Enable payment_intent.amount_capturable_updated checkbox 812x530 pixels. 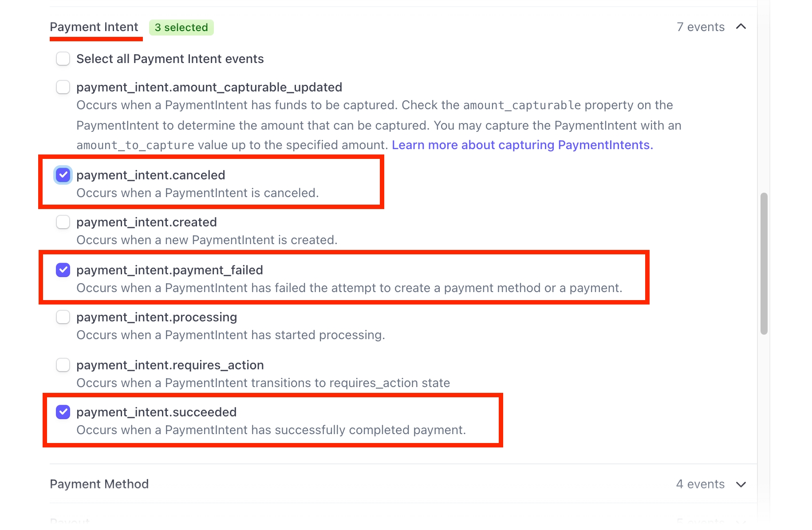(x=63, y=87)
